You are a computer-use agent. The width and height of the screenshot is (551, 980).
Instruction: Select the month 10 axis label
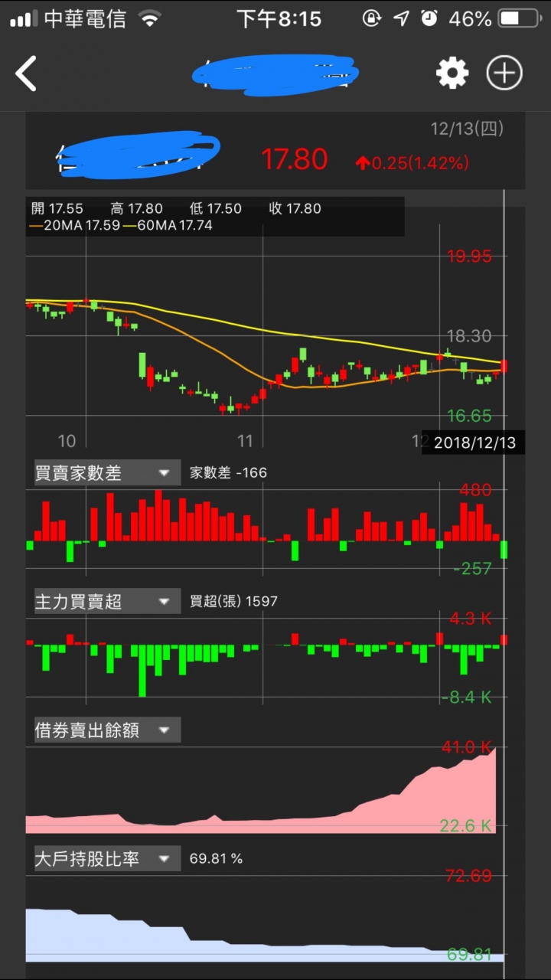67,440
